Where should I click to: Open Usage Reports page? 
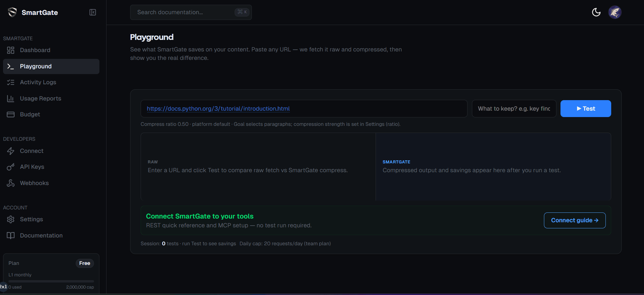click(x=51, y=98)
